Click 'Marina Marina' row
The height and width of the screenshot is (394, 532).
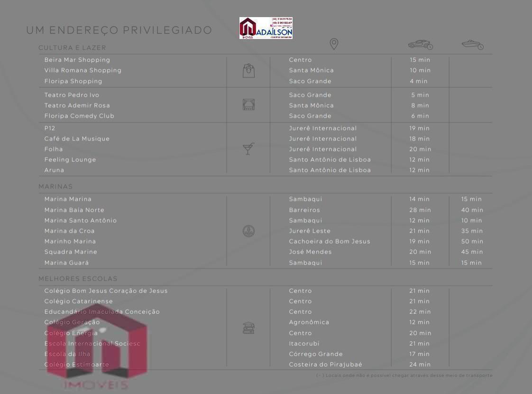pyautogui.click(x=68, y=199)
